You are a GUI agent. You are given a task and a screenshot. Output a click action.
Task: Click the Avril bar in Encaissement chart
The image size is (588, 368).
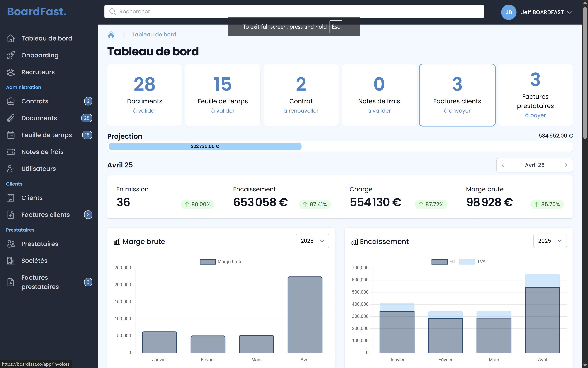(x=542, y=313)
